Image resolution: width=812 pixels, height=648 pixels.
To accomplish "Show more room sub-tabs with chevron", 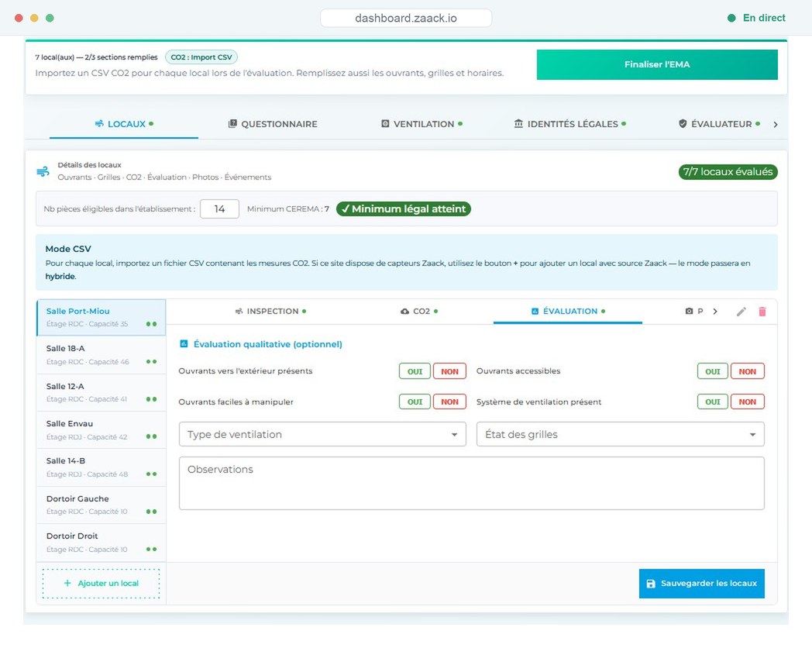I will point(715,312).
